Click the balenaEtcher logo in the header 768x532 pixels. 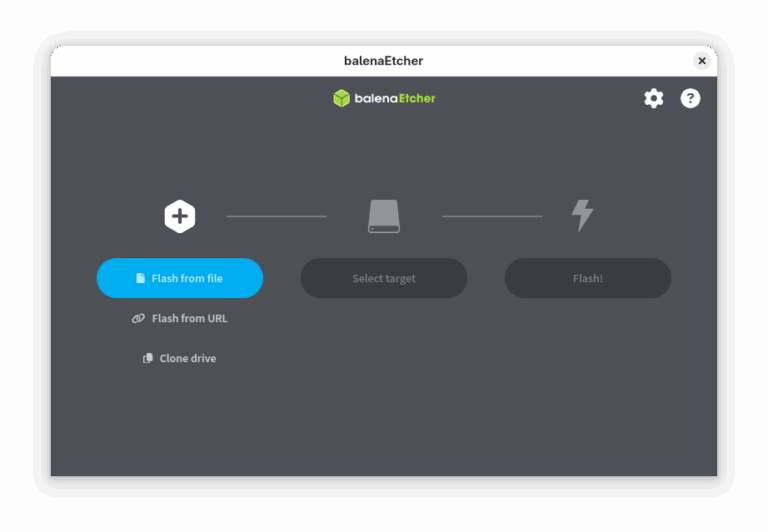384,98
